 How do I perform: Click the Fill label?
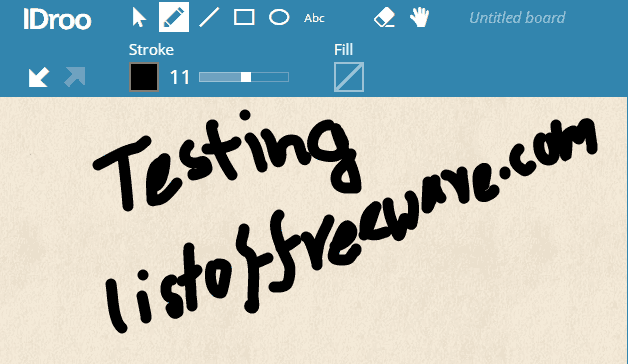pos(343,50)
